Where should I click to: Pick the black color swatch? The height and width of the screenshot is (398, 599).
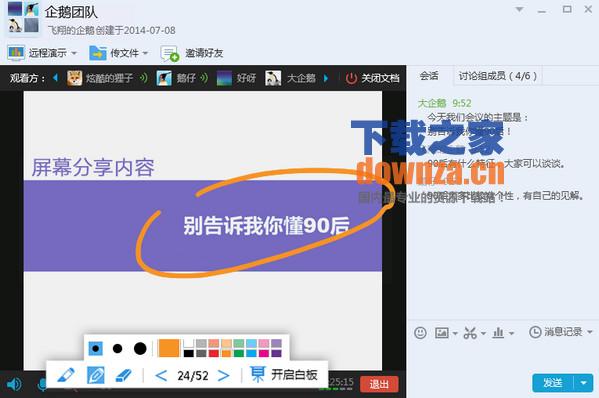coord(188,353)
